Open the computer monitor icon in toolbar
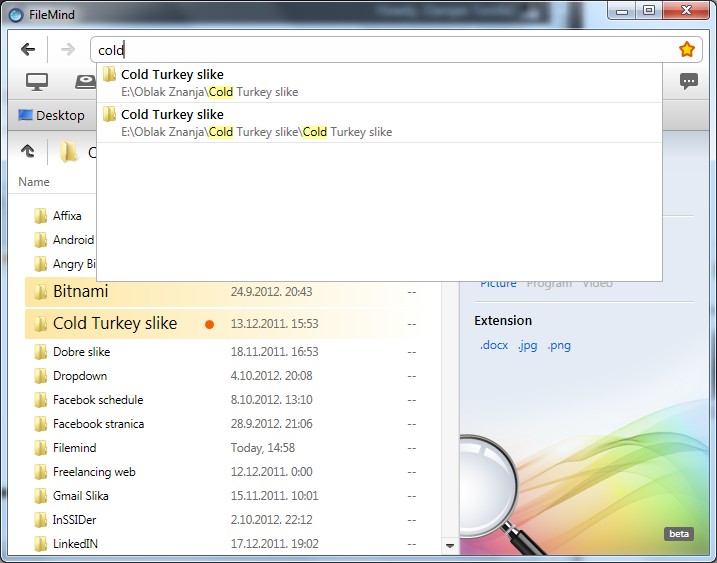The height and width of the screenshot is (563, 717). pos(37,82)
